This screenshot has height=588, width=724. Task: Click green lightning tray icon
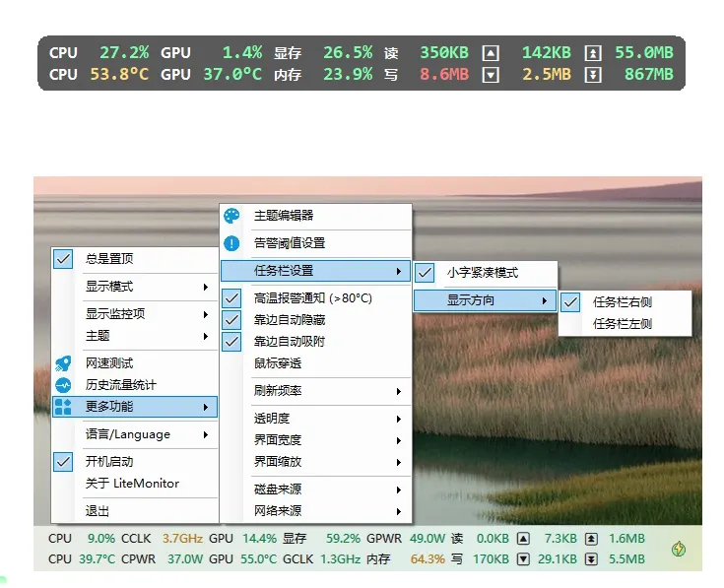(x=679, y=549)
